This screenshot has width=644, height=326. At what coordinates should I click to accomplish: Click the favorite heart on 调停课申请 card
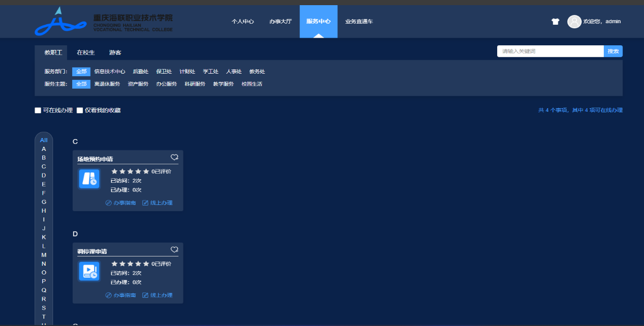174,249
